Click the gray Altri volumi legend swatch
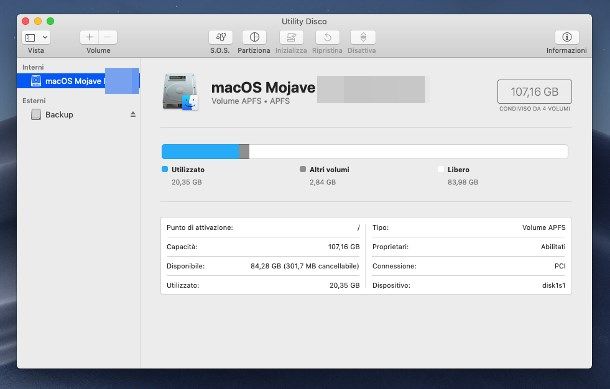 pyautogui.click(x=303, y=169)
